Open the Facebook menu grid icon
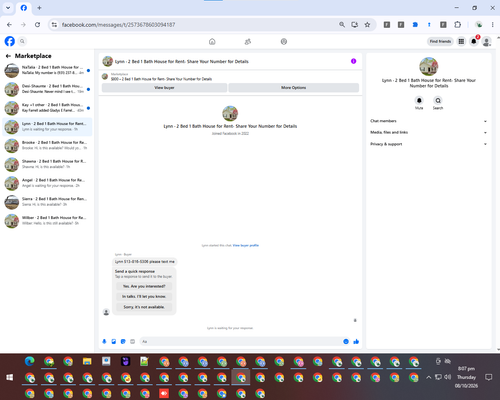 point(461,41)
